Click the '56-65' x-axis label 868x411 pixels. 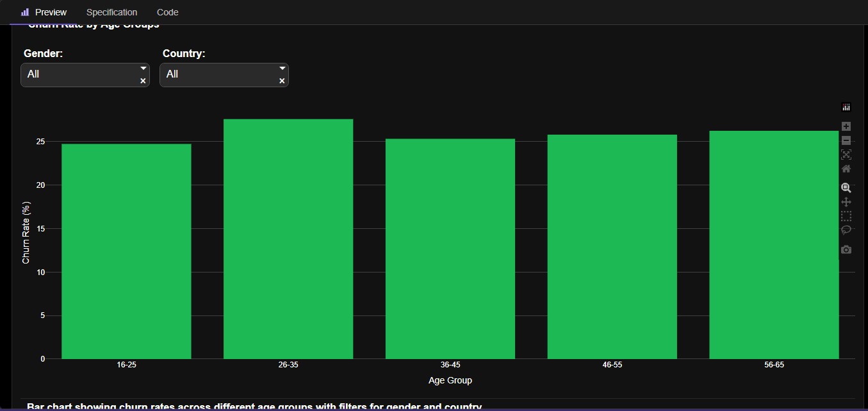[x=774, y=365]
